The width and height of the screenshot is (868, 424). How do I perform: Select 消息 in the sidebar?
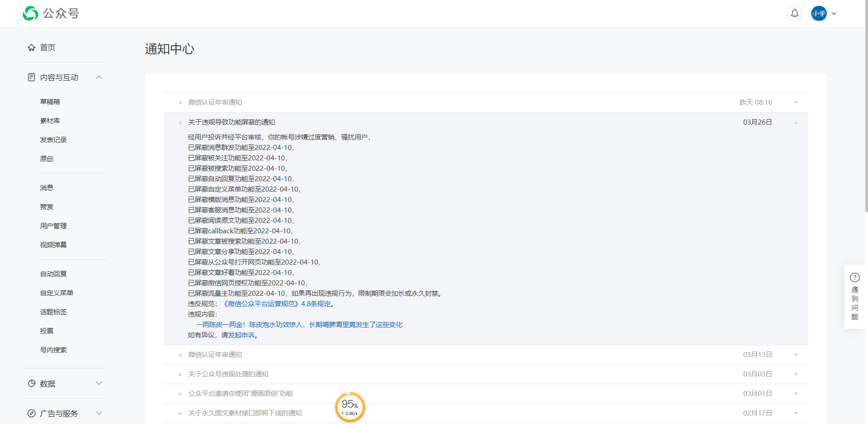pyautogui.click(x=47, y=188)
